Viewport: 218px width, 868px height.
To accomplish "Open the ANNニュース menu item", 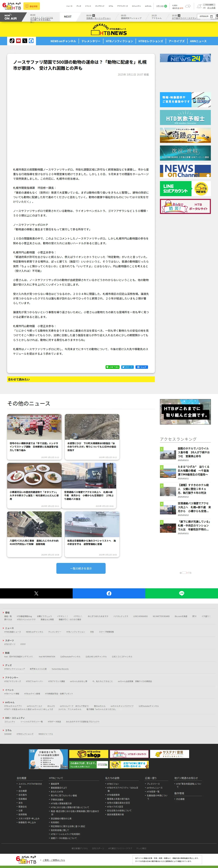I will (198, 41).
